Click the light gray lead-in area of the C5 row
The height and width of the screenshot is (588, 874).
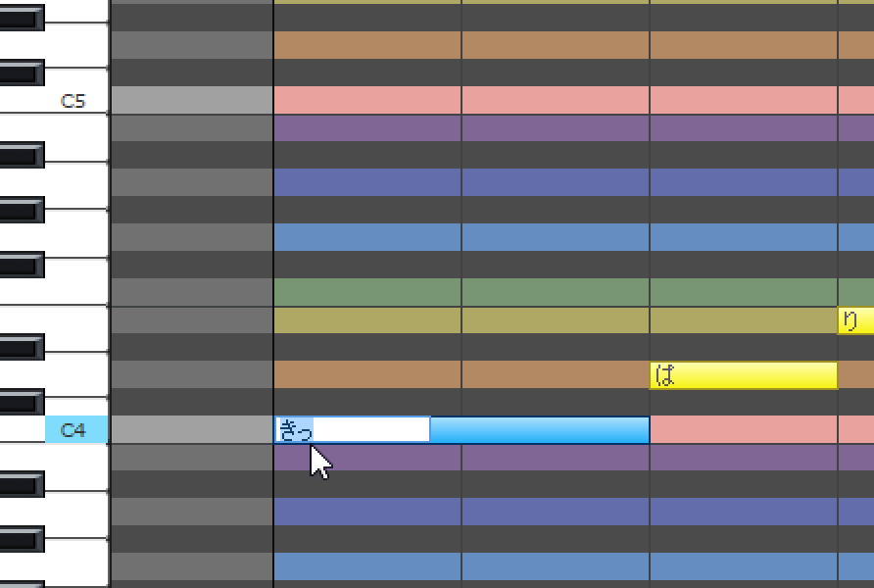192,100
